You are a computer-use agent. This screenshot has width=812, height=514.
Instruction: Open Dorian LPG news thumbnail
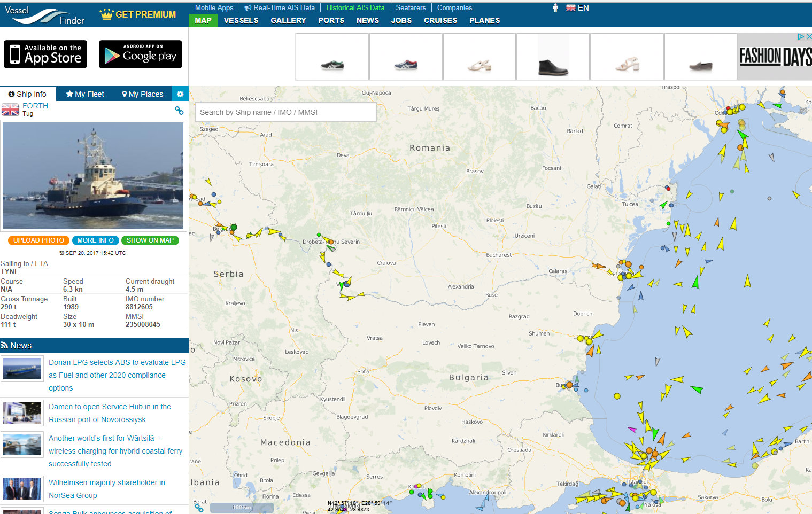coord(22,369)
